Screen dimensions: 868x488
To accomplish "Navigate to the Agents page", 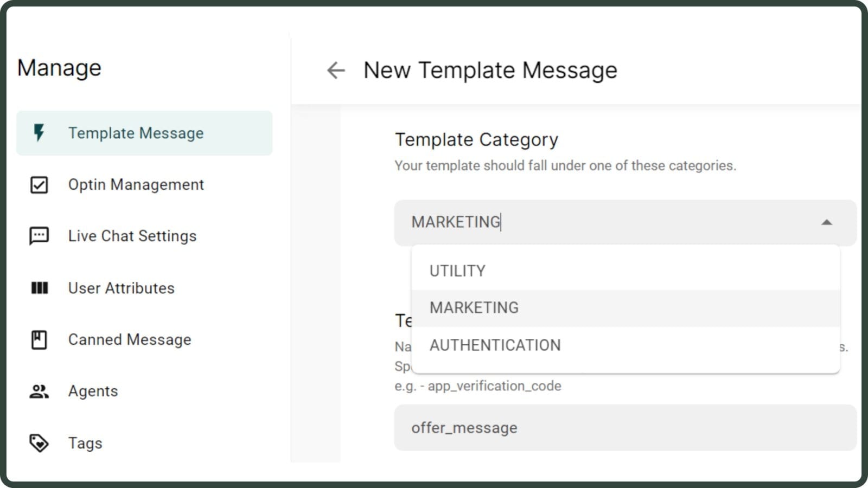I will [x=93, y=391].
